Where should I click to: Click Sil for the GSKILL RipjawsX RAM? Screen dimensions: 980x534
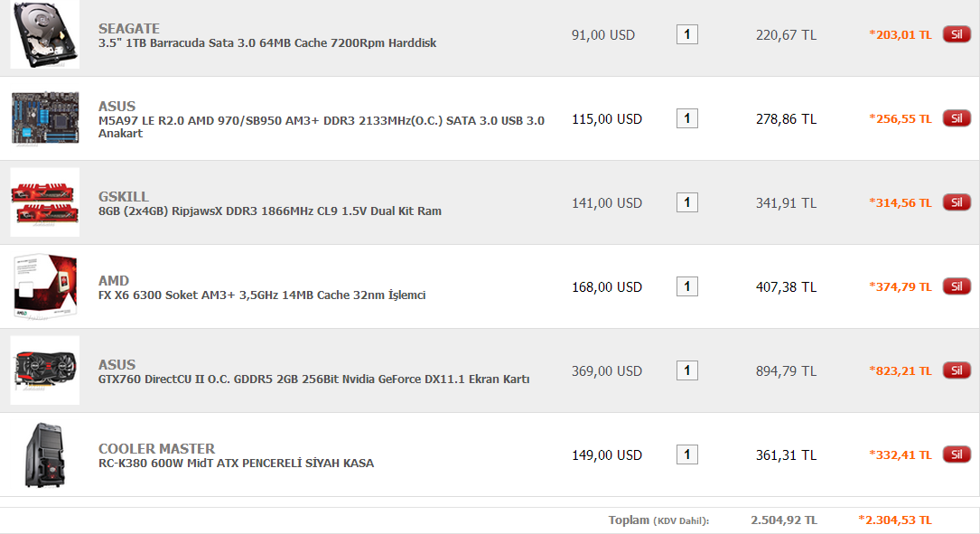point(957,202)
